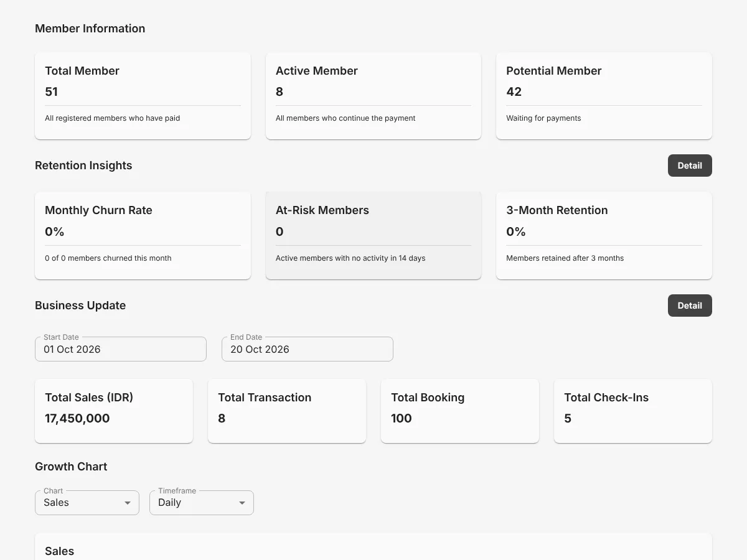This screenshot has height=560, width=747.
Task: Select the Active Member card
Action: pyautogui.click(x=374, y=96)
